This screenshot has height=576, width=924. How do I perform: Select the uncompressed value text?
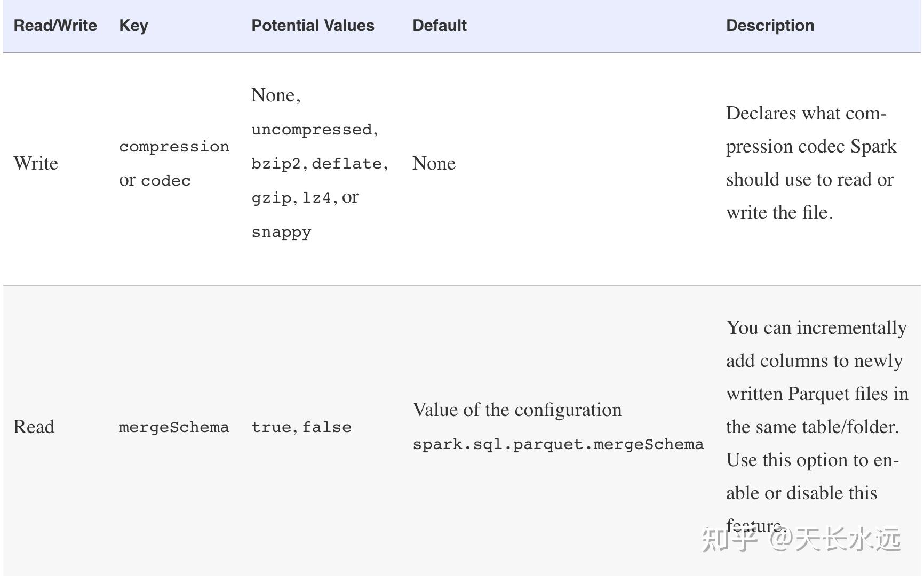[x=312, y=130]
